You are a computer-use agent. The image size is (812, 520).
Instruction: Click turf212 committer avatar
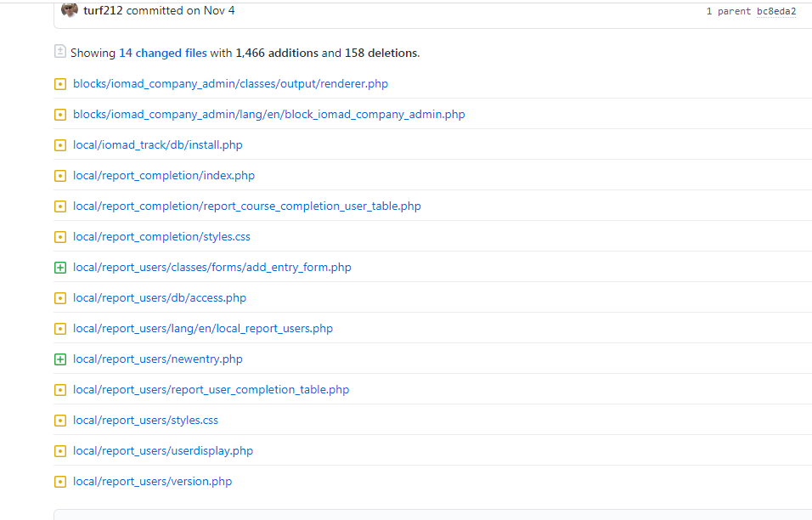click(x=70, y=10)
